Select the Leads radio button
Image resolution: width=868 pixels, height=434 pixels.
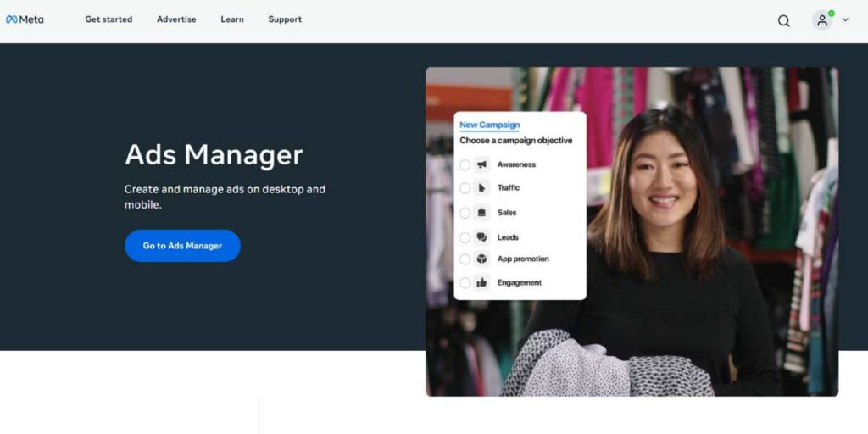tap(465, 237)
